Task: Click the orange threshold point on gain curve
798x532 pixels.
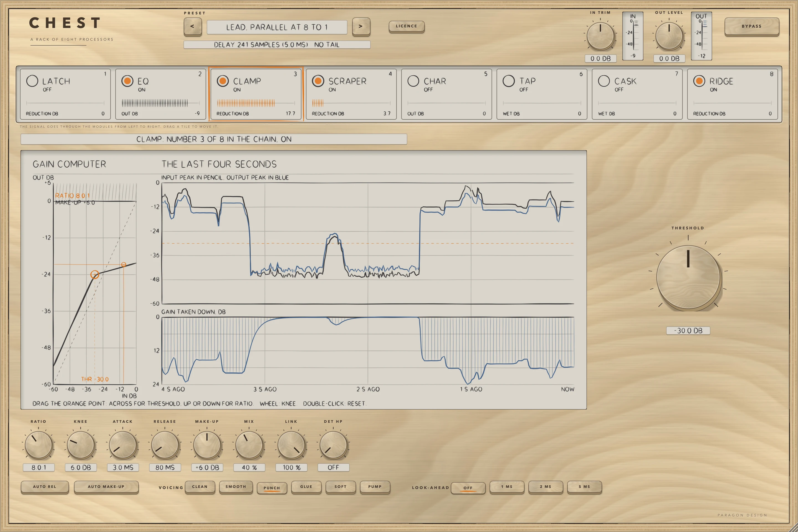Action: click(95, 275)
